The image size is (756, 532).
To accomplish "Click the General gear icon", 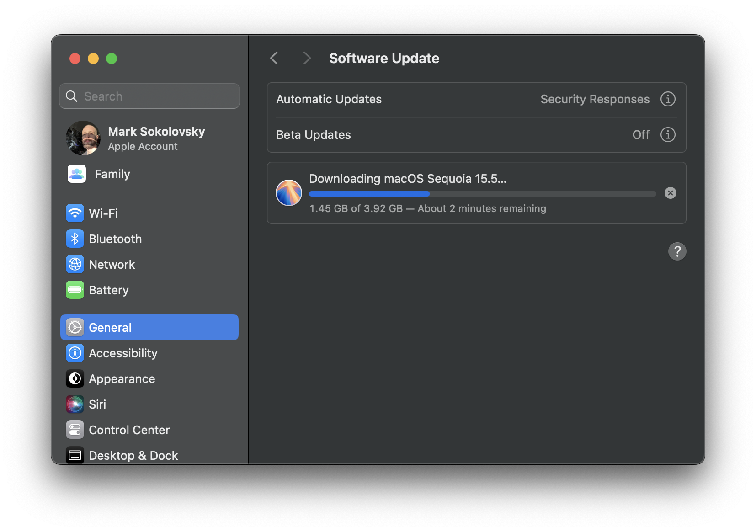I will click(75, 327).
